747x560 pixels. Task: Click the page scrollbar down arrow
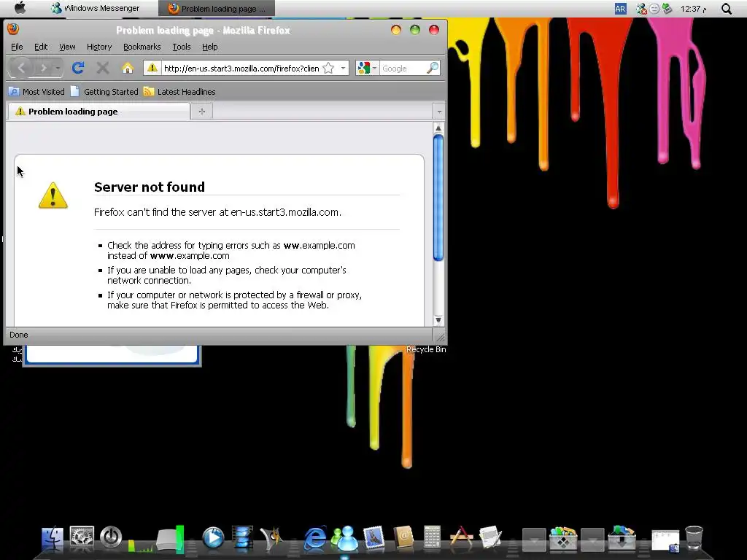[x=438, y=320]
